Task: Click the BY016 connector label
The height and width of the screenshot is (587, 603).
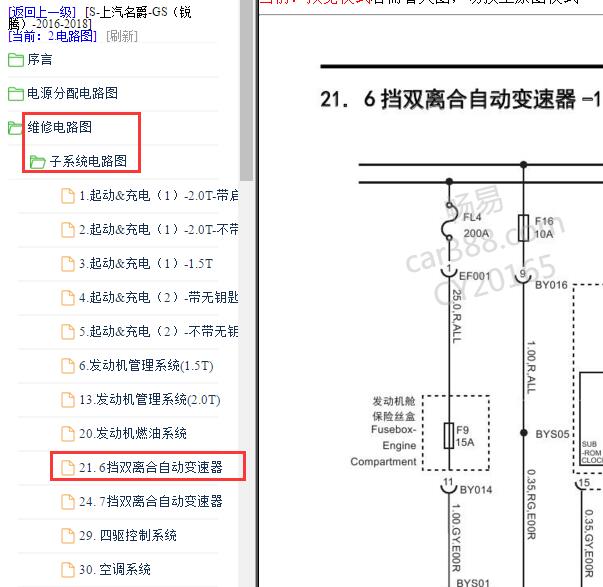Action: (551, 285)
